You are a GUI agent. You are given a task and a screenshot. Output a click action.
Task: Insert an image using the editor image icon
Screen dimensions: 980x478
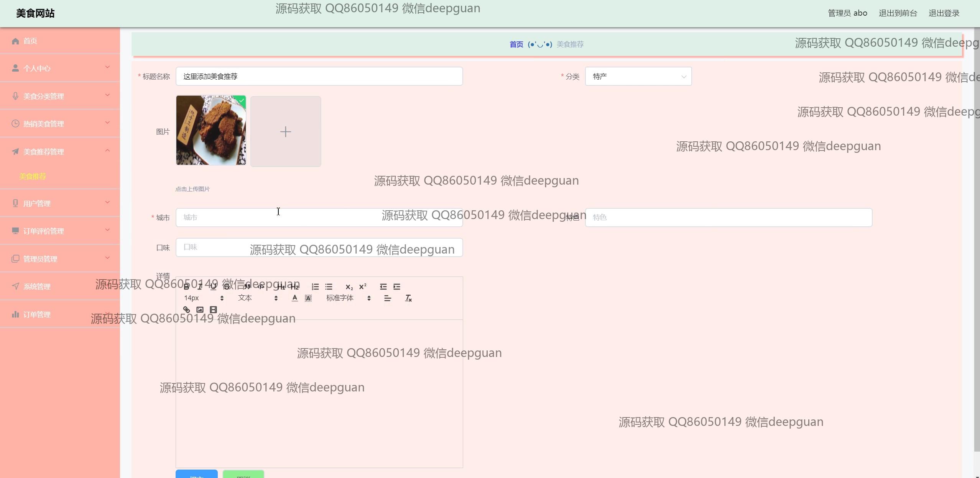(200, 309)
